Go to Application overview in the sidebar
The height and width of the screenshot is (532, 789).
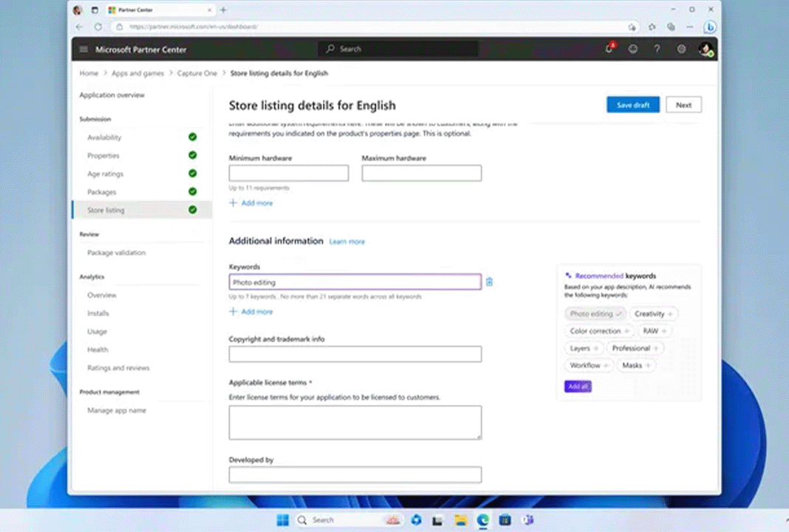[112, 95]
